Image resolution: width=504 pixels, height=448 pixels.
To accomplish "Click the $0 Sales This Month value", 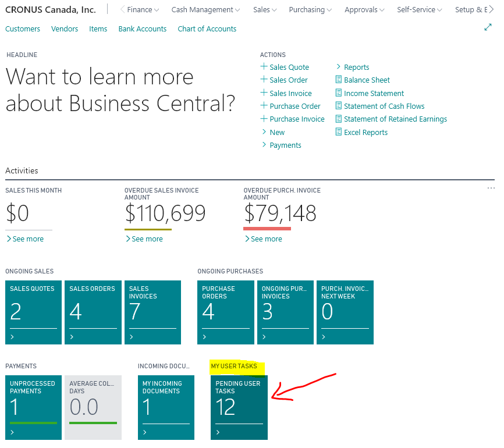I will tap(17, 213).
